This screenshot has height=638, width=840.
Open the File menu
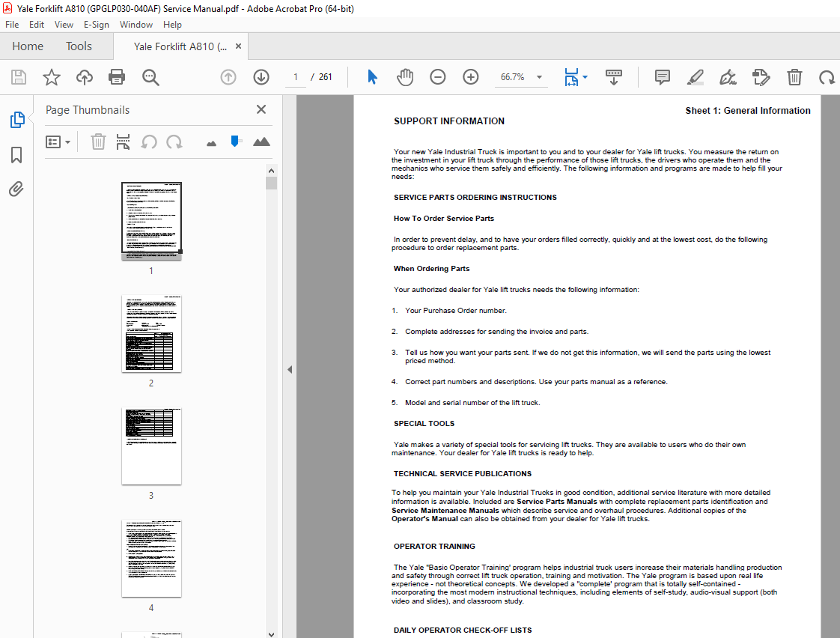12,25
